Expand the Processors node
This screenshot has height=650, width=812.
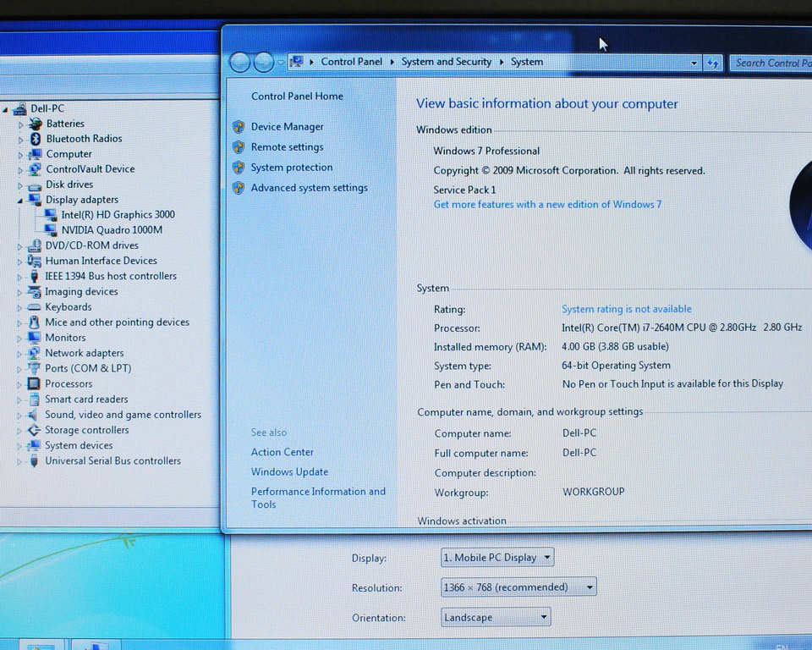point(19,384)
